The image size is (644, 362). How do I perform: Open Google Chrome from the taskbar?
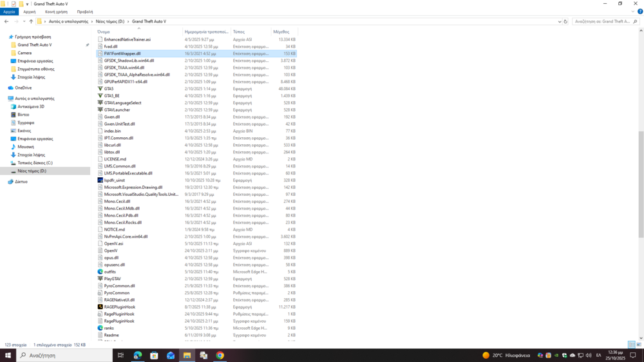[x=220, y=356]
